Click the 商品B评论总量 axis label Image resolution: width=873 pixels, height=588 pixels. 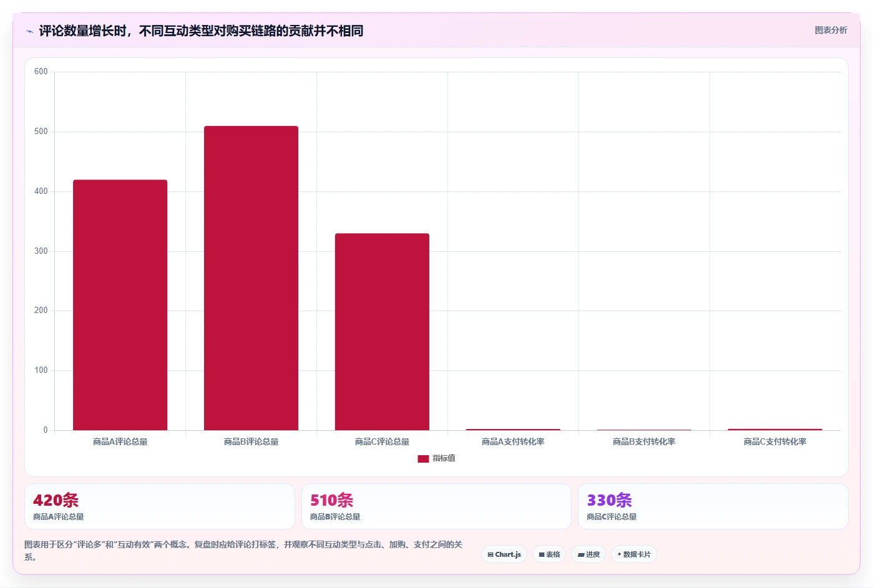251,441
